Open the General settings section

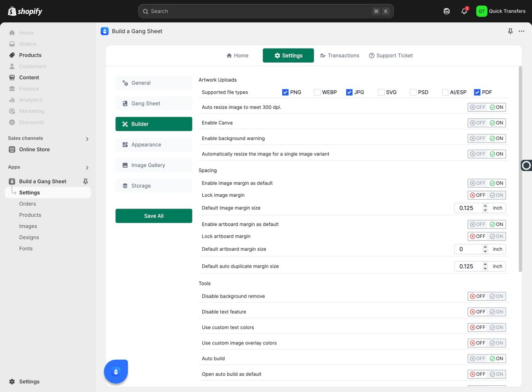[x=154, y=83]
